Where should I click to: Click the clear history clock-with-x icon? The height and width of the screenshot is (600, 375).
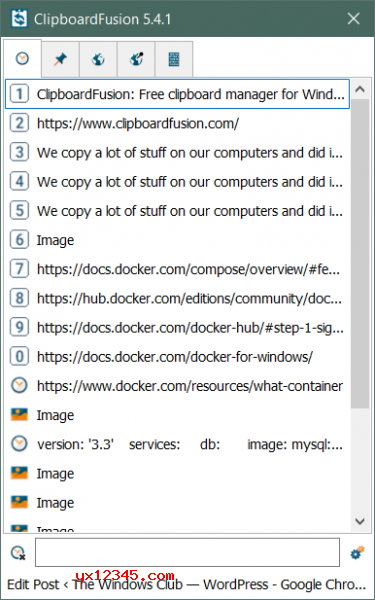18,553
